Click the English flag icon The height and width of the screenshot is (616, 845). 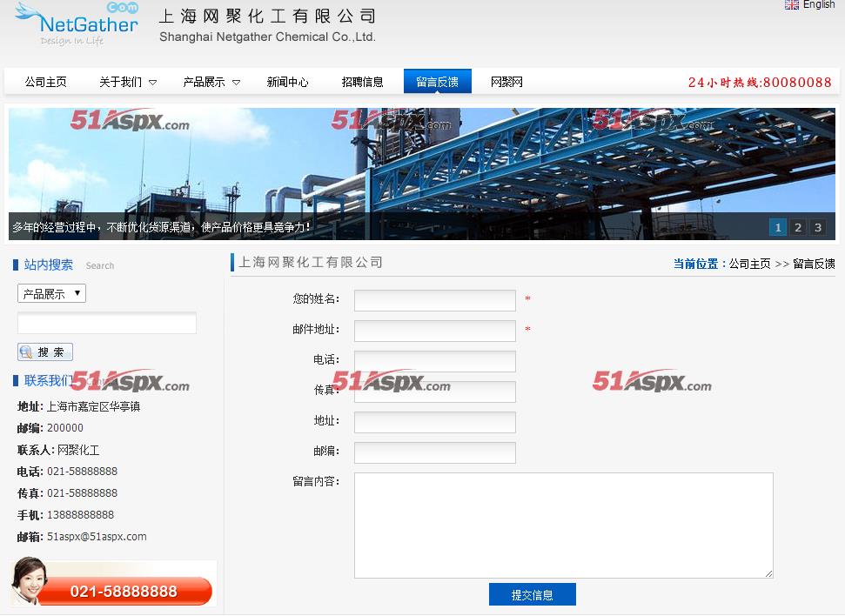pos(792,5)
